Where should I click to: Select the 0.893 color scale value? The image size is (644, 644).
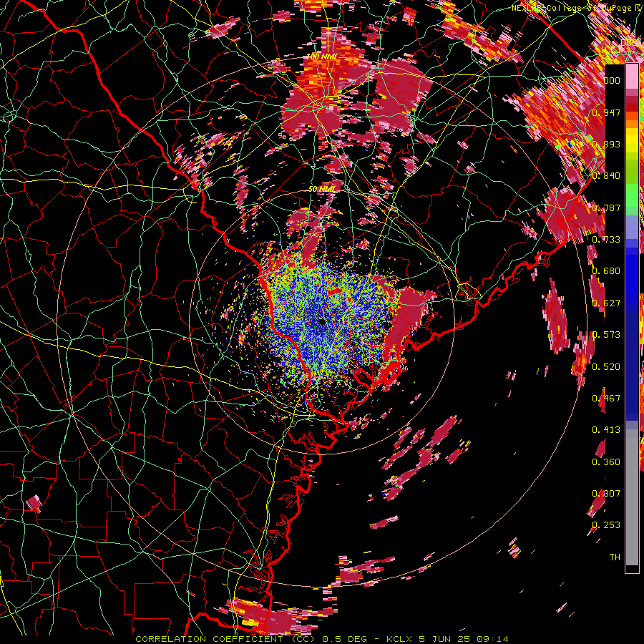coord(606,144)
